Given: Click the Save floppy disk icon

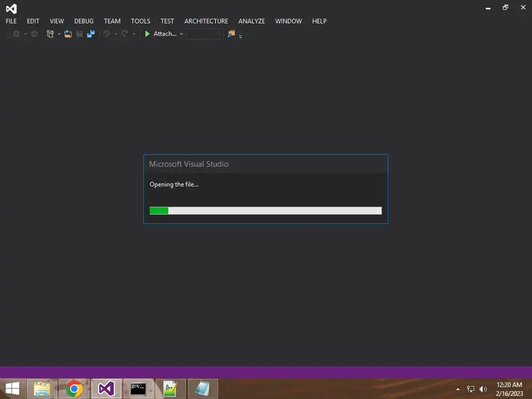Looking at the screenshot, I should tap(79, 34).
